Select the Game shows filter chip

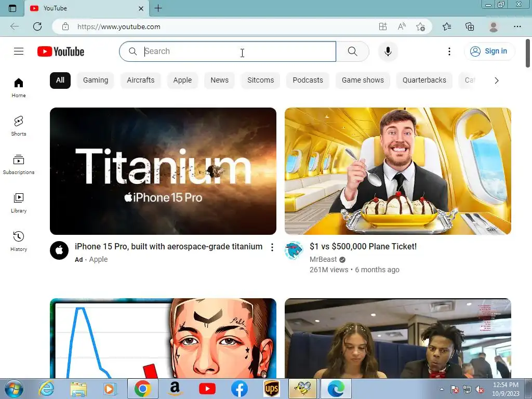[363, 81]
